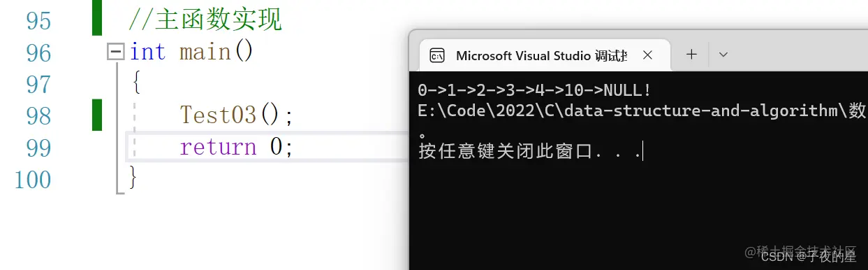Click the console icon in the tab
This screenshot has height=270, width=868.
(x=437, y=56)
